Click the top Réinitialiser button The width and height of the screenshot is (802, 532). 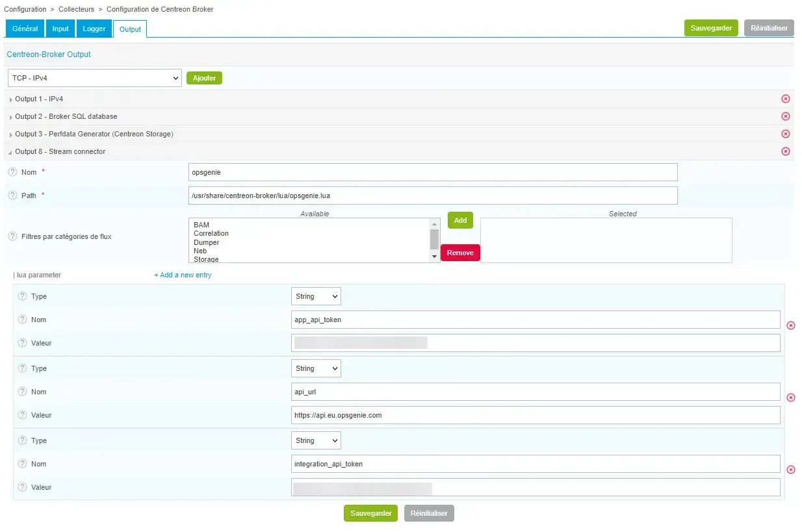coord(769,28)
